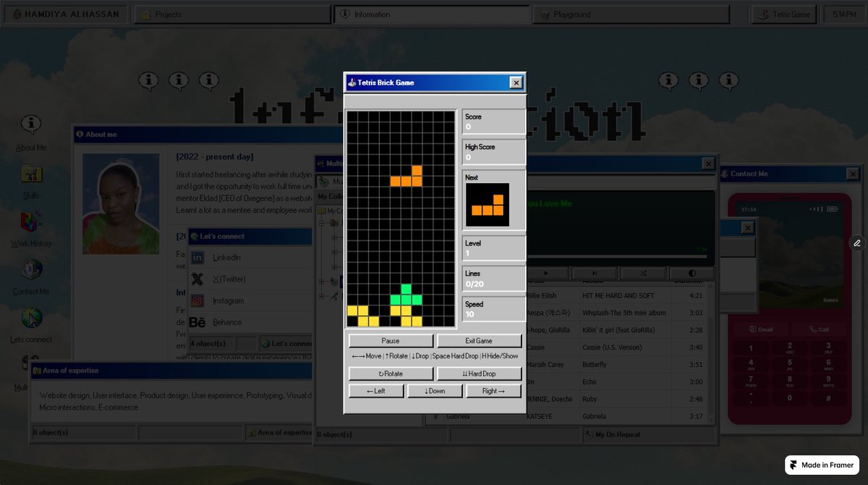The height and width of the screenshot is (485, 868).
Task: Pause the Tetris game
Action: tap(391, 341)
